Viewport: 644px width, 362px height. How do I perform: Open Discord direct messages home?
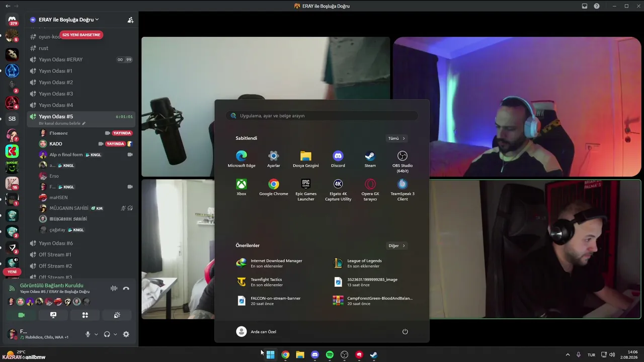click(x=12, y=21)
